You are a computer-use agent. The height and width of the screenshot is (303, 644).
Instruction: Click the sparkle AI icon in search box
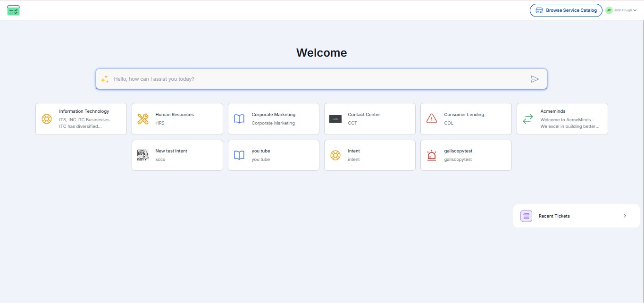click(x=105, y=79)
